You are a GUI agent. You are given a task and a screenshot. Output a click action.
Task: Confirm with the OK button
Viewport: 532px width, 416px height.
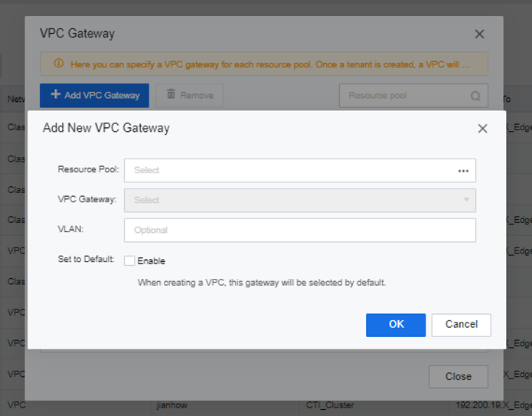coord(396,324)
